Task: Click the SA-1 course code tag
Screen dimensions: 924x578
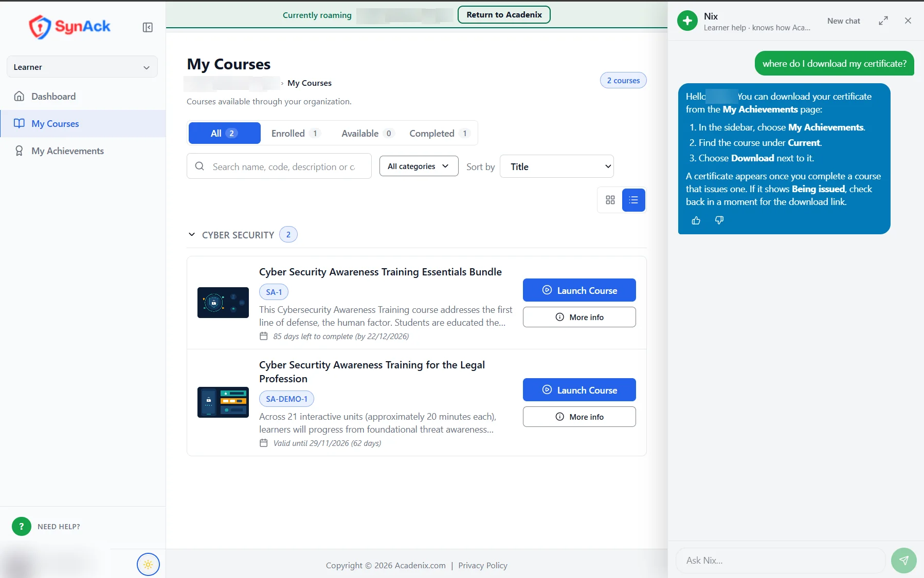Action: coord(274,292)
